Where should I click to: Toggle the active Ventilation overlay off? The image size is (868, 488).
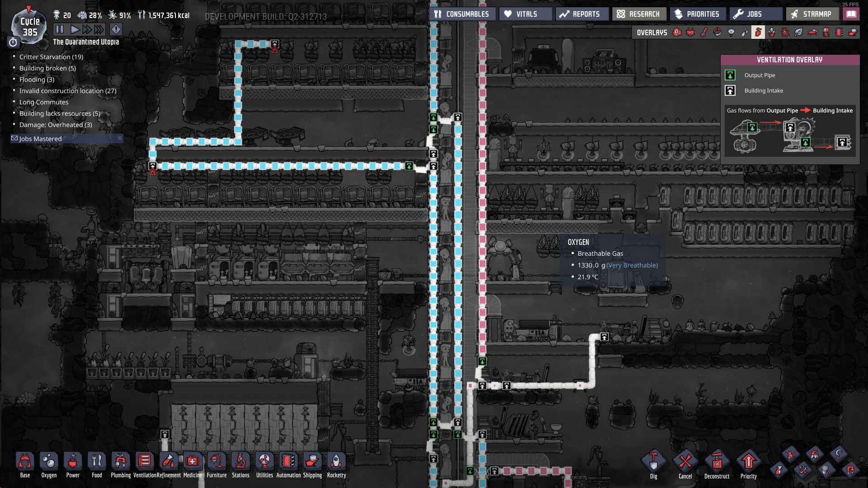coord(758,33)
